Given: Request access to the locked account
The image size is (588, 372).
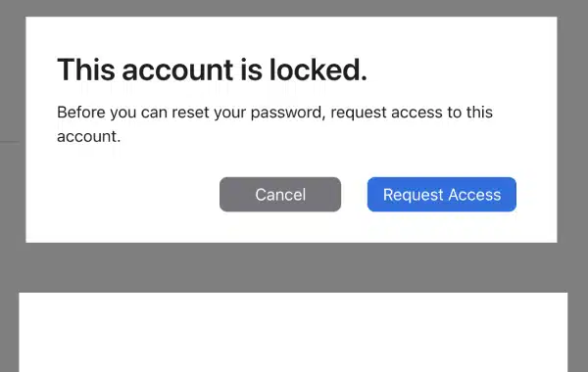Looking at the screenshot, I should 442,195.
